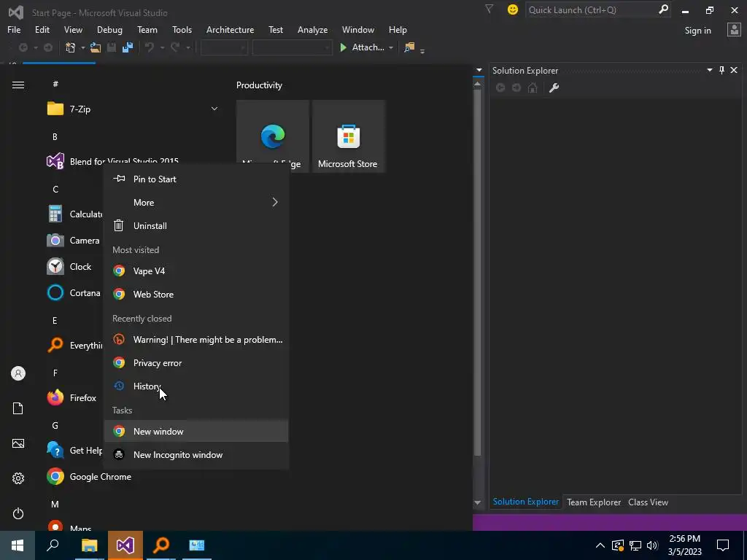Open the Solution Explorer window options dropdown
Screen dimensions: 747x560
[x=709, y=71]
